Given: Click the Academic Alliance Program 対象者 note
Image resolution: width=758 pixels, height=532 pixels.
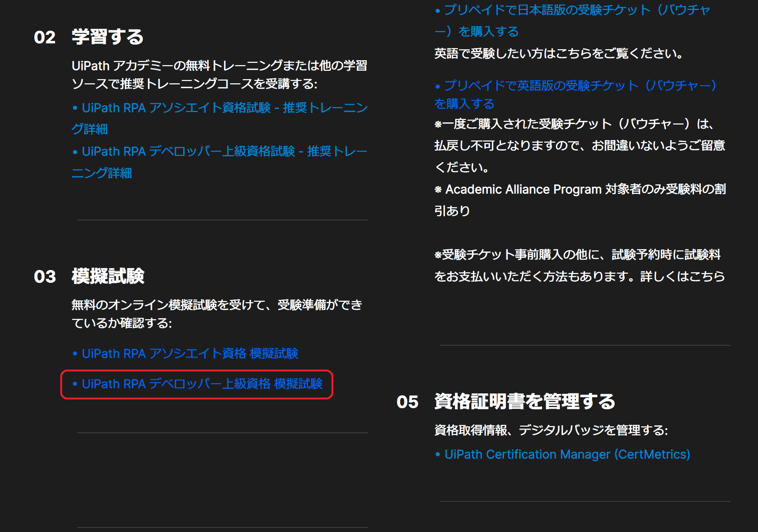Looking at the screenshot, I should coord(580,200).
